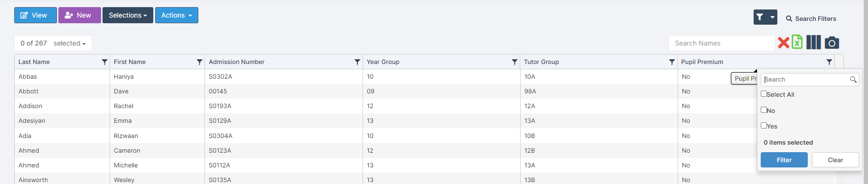Sort by Last Name header
Viewport: 868px width, 184px height.
coord(34,62)
